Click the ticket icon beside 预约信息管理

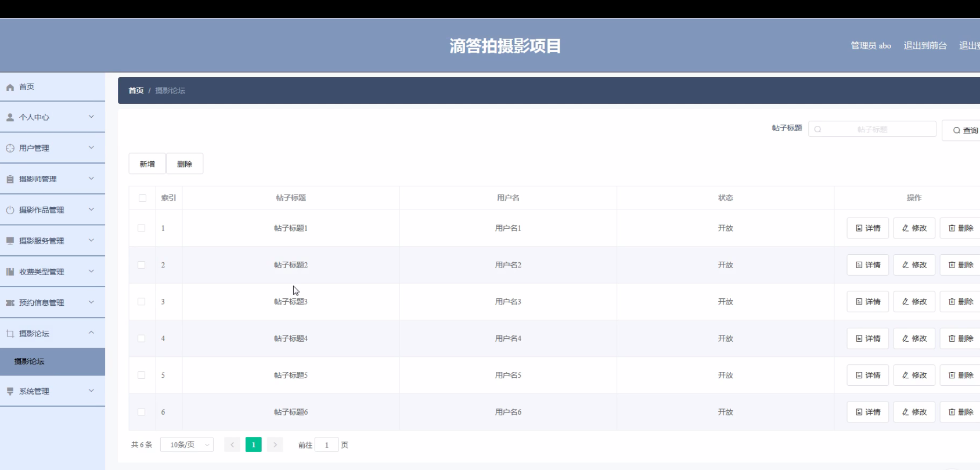[10, 303]
